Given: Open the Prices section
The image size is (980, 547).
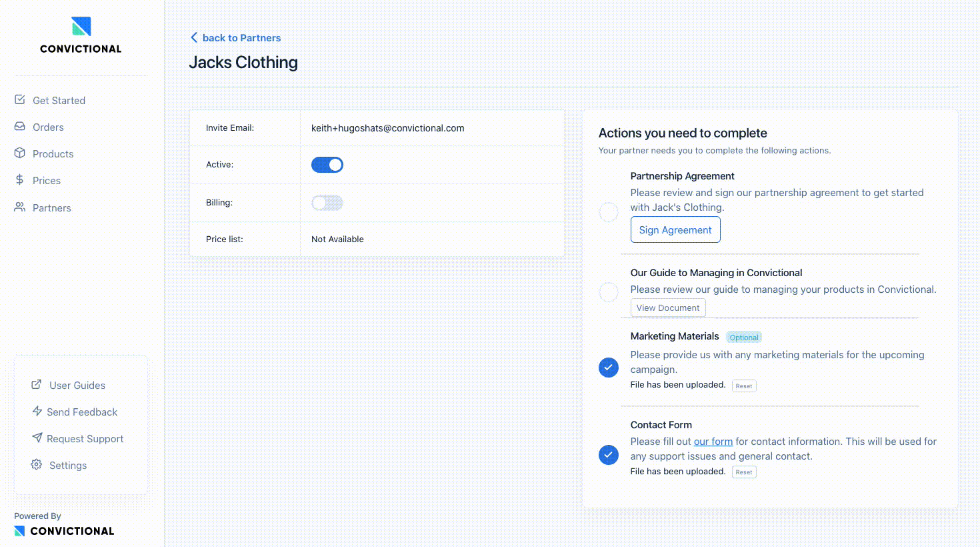Looking at the screenshot, I should click(46, 180).
